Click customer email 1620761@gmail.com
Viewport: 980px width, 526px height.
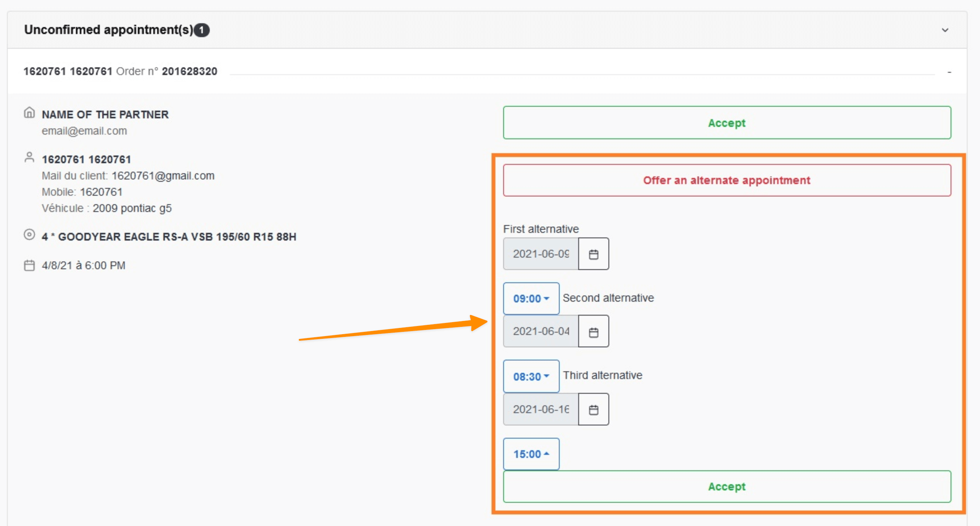coord(163,176)
